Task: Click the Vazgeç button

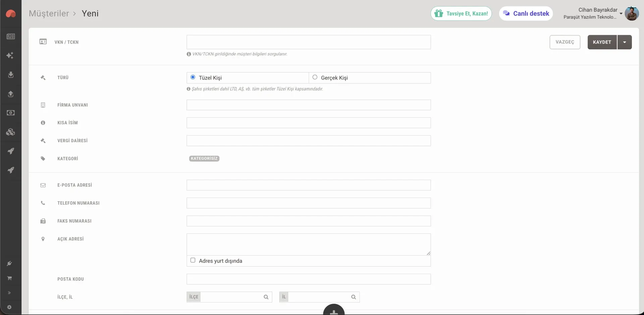Action: pos(565,42)
